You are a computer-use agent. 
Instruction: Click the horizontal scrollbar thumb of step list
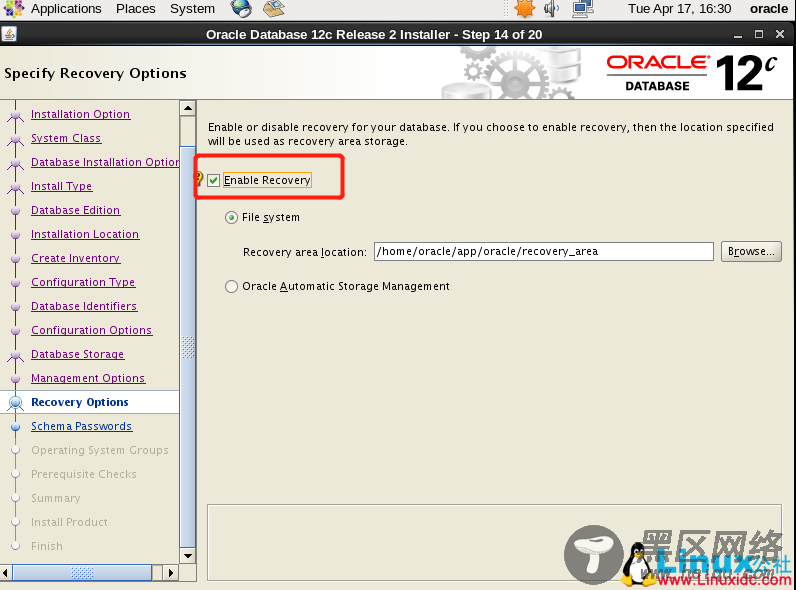click(82, 573)
